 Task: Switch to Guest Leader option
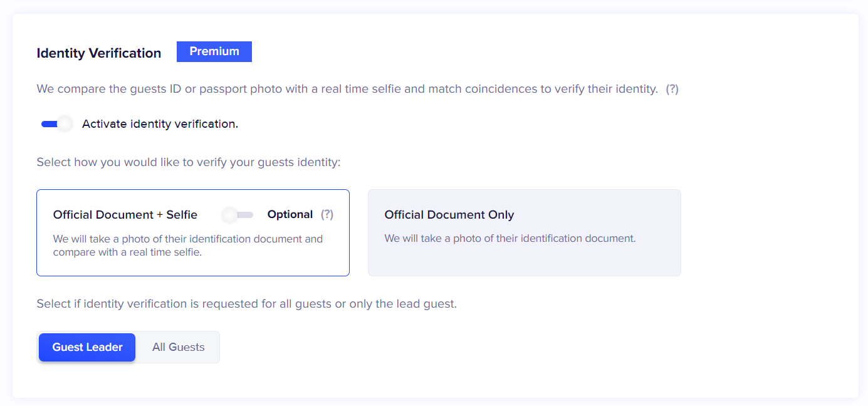(87, 347)
